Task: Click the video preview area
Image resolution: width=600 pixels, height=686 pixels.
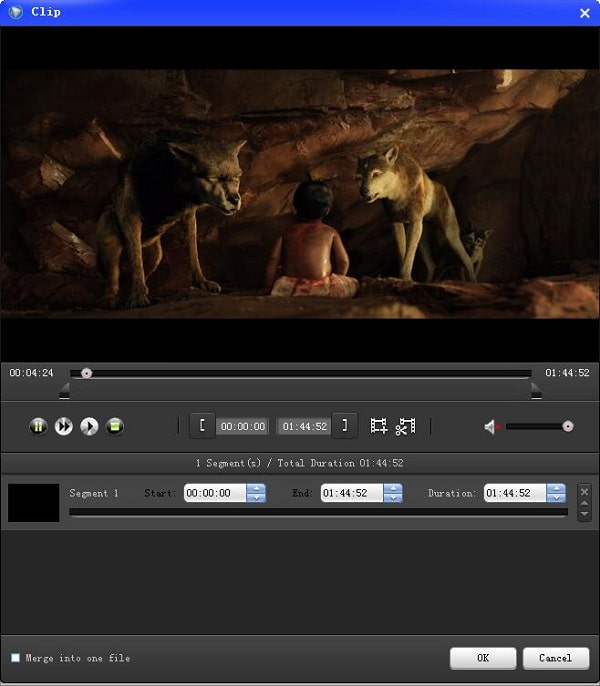Action: pyautogui.click(x=300, y=194)
